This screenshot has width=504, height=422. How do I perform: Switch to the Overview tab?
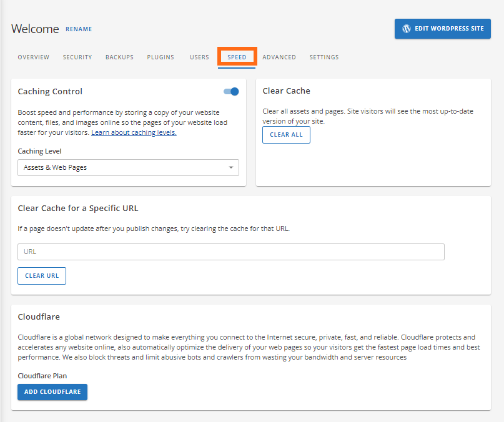click(33, 57)
